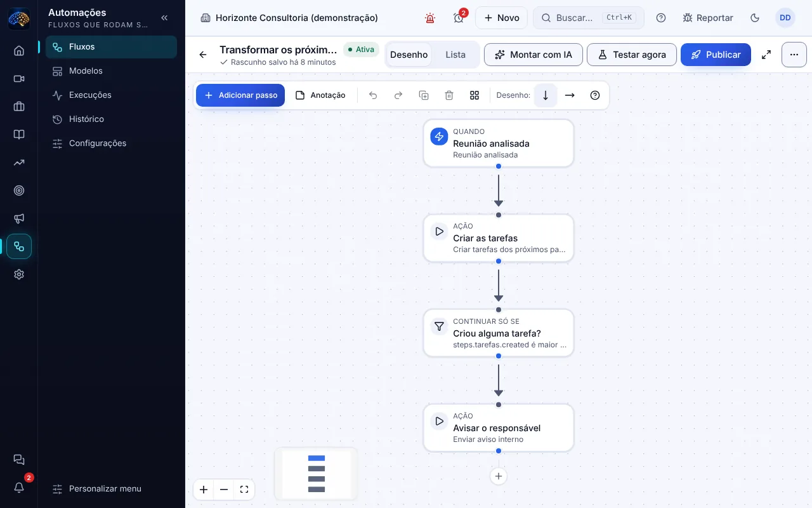Image resolution: width=812 pixels, height=508 pixels.
Task: Set vertical layout with down arrow
Action: [x=546, y=95]
